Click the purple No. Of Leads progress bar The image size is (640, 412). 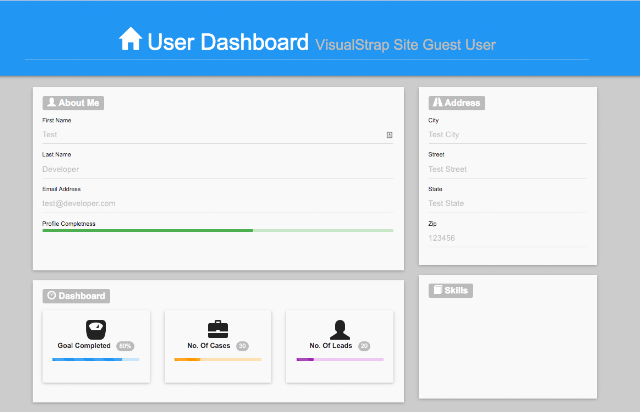(x=340, y=360)
